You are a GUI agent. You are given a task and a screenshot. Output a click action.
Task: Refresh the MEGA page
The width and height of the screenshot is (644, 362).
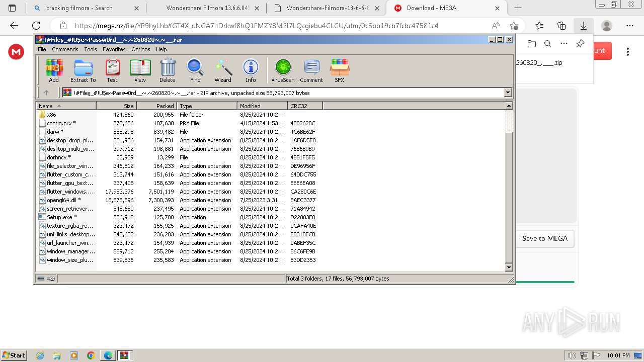36,26
